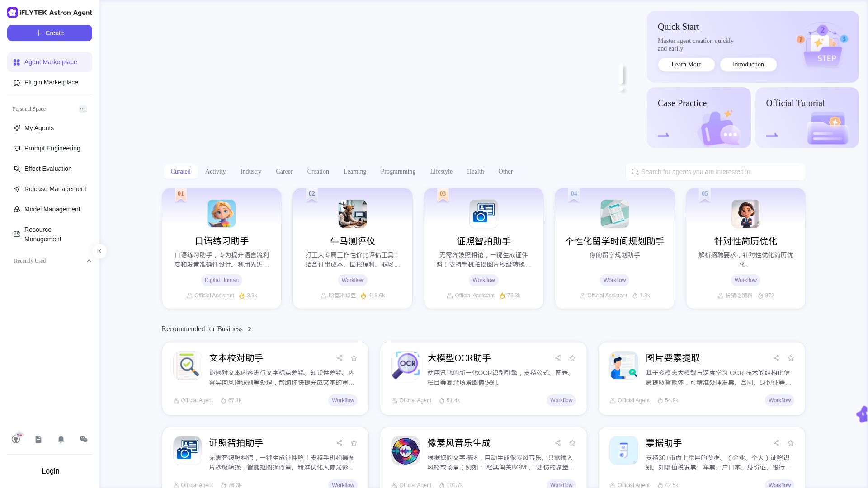Favorite the 大模型OCR助手 agent with star

(572, 358)
